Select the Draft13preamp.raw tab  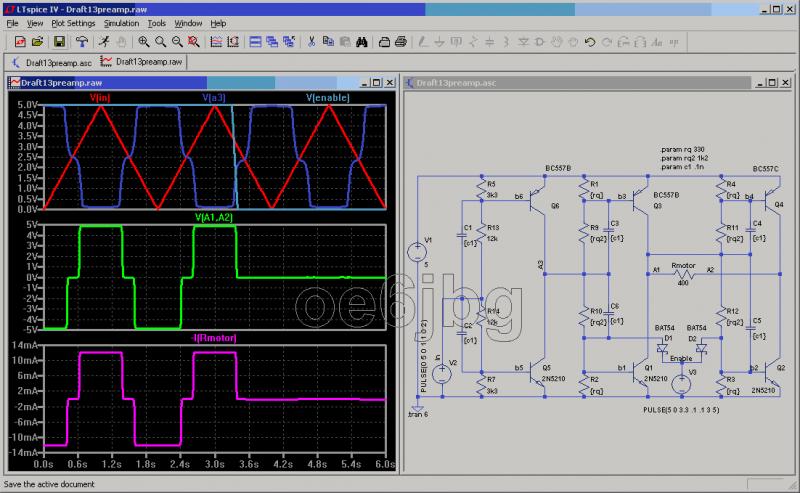147,61
